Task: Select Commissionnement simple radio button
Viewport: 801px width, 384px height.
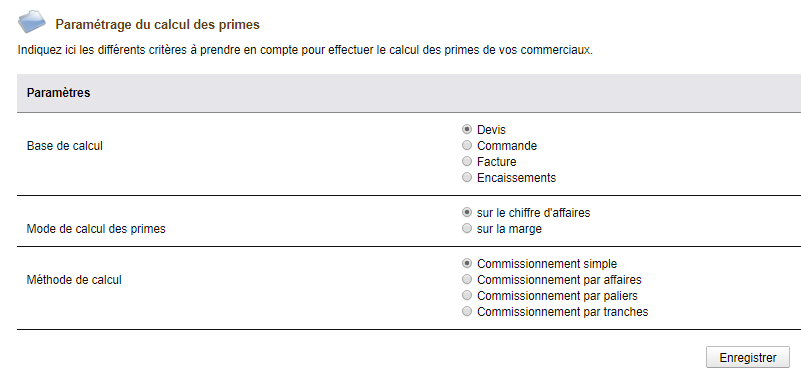Action: tap(466, 263)
